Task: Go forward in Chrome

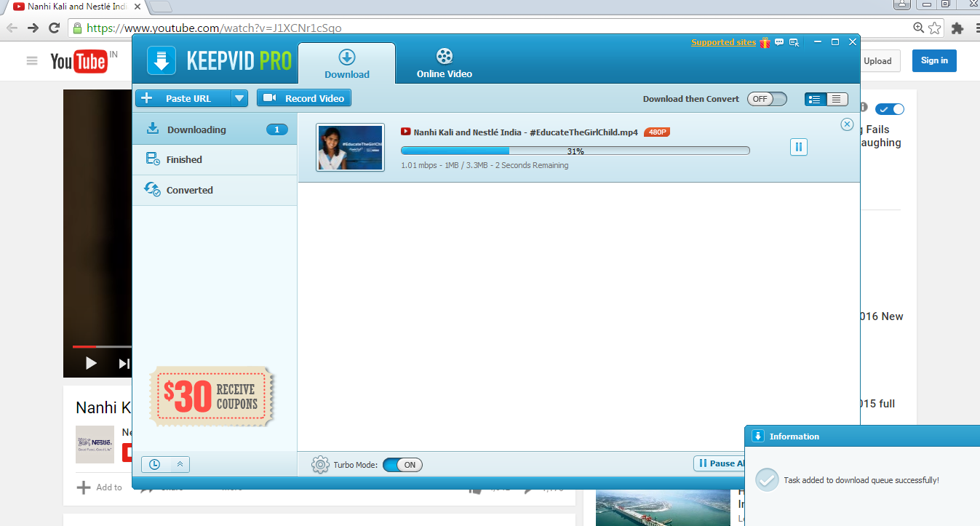Action: coord(33,28)
